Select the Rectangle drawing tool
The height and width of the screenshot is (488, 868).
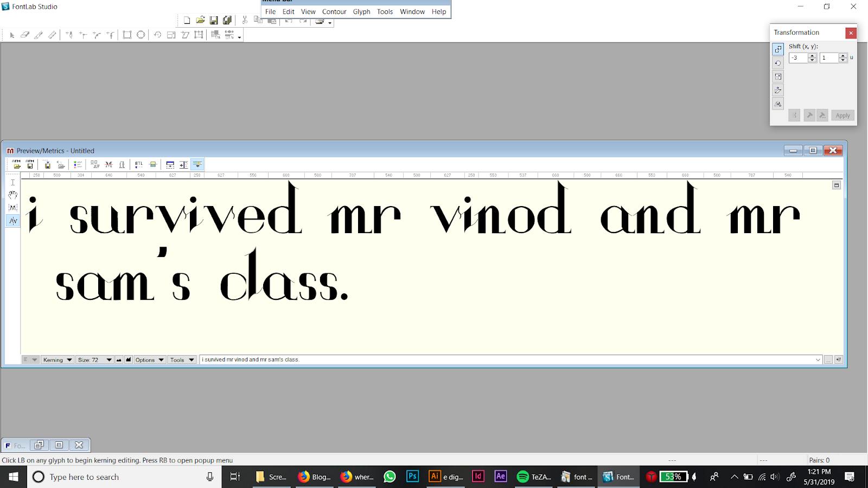tap(127, 35)
